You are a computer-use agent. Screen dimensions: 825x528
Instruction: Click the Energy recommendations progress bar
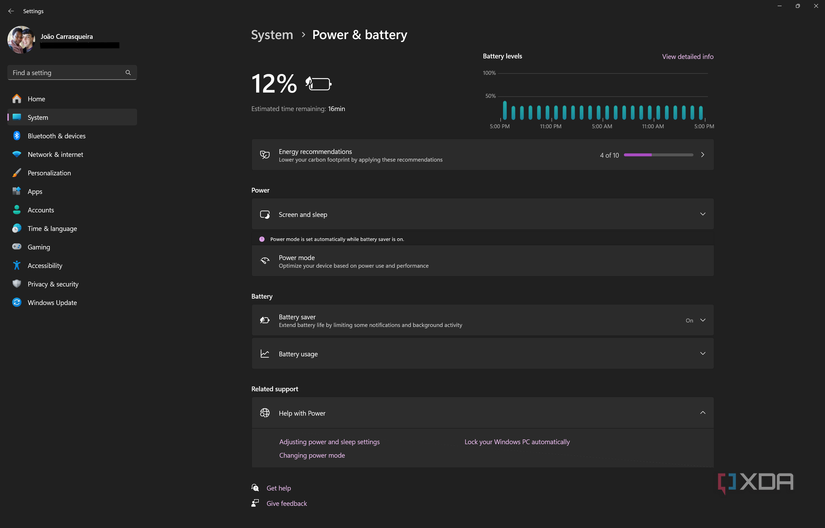click(x=658, y=155)
